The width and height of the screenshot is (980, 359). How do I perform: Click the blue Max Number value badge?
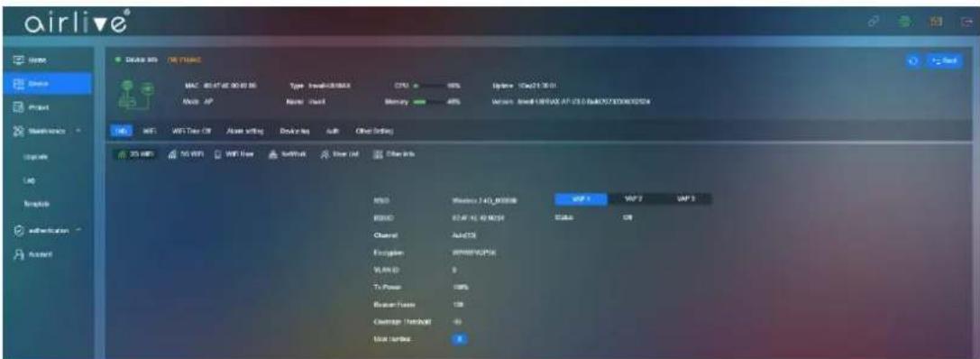[459, 339]
